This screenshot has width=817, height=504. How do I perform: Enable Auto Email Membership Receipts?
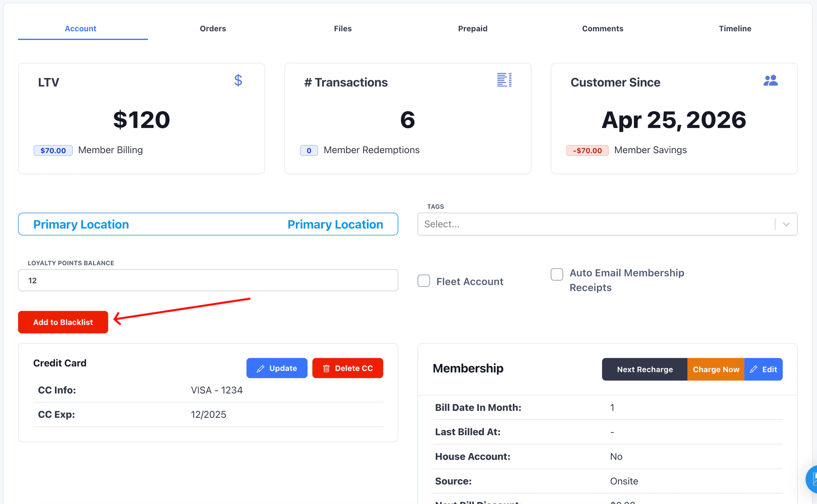556,274
